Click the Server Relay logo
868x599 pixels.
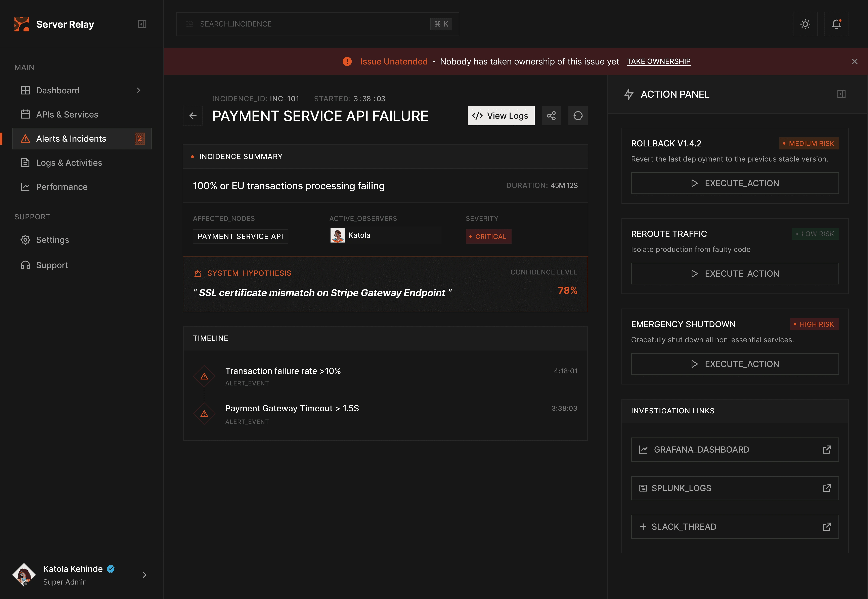(22, 24)
